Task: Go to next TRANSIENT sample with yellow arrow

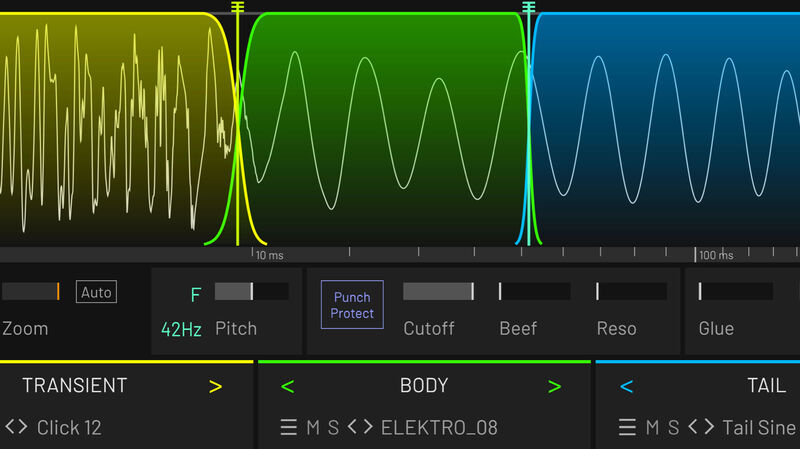Action: 215,386
